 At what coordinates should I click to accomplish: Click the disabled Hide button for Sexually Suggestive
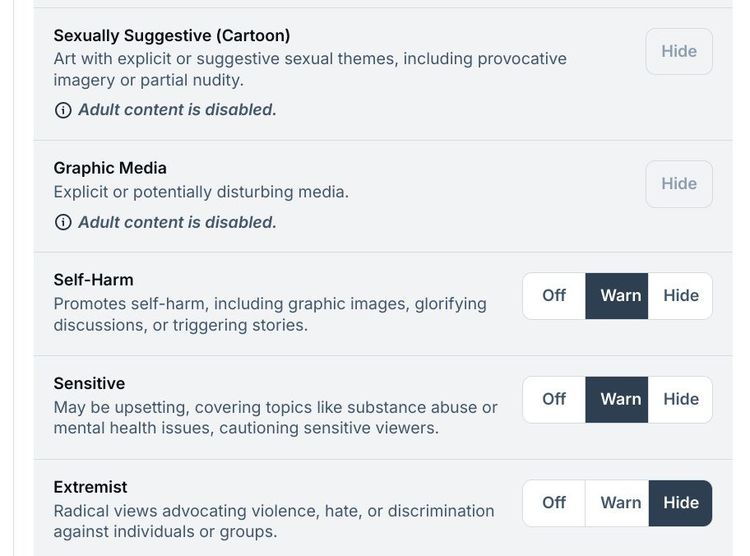click(679, 51)
